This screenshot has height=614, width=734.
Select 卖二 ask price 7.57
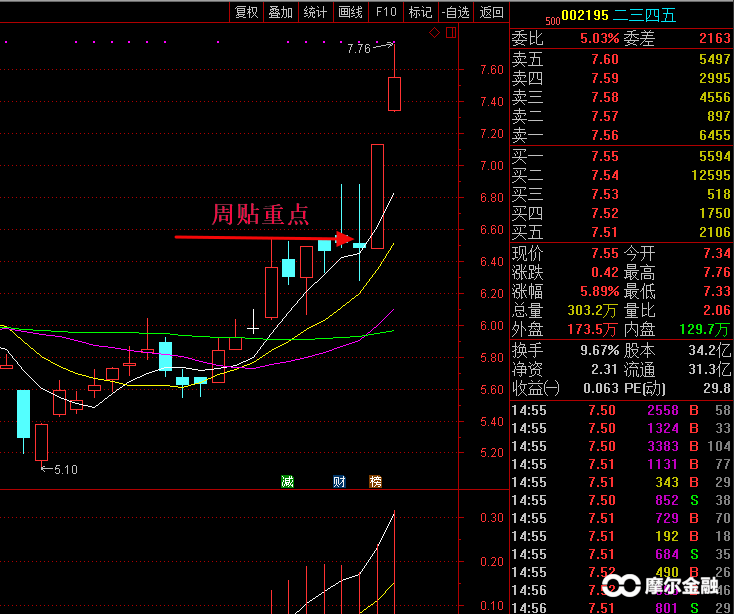605,116
